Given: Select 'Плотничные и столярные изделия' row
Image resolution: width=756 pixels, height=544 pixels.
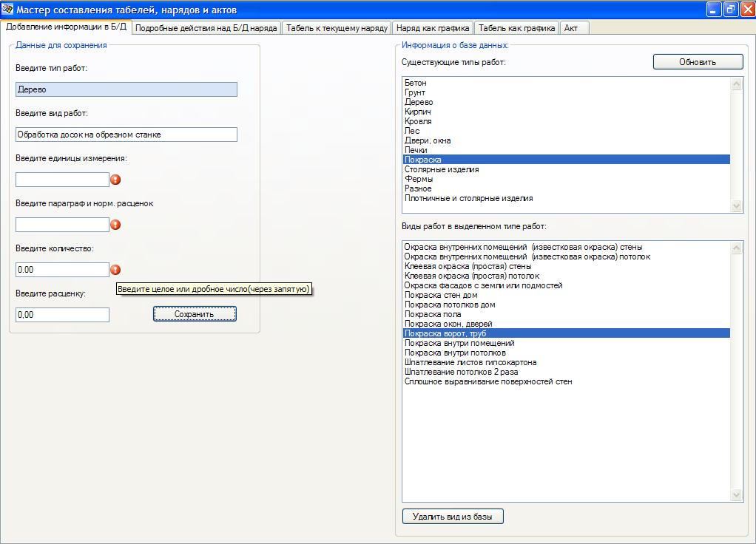Looking at the screenshot, I should [567, 198].
